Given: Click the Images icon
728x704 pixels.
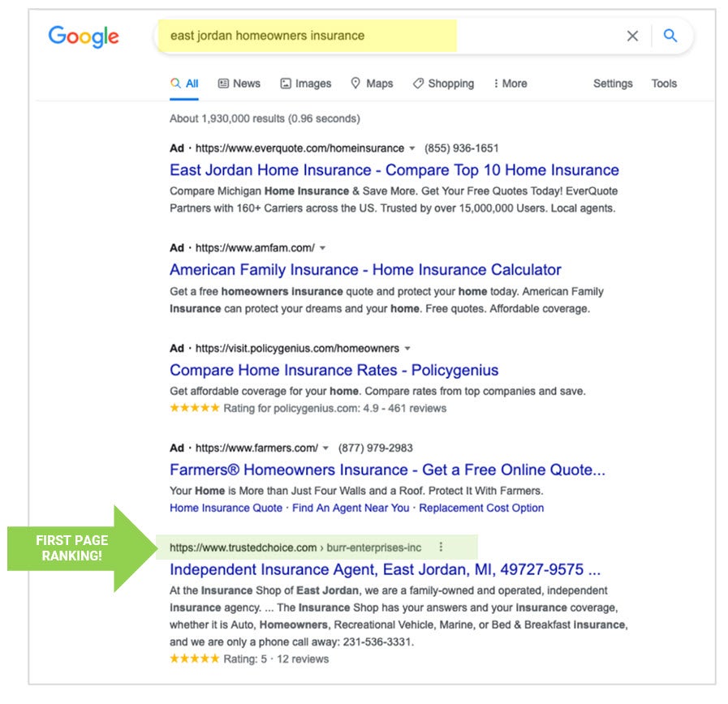Looking at the screenshot, I should (x=286, y=84).
